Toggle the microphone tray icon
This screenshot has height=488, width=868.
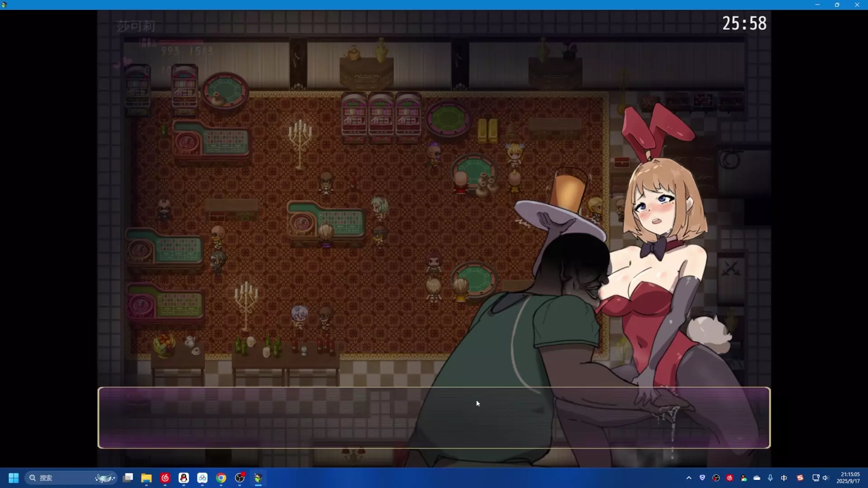click(x=770, y=478)
